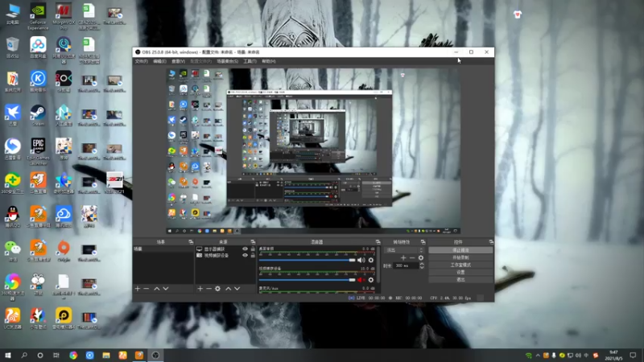
Task: Open NBA 2K21 desktop shortcut
Action: point(114,183)
